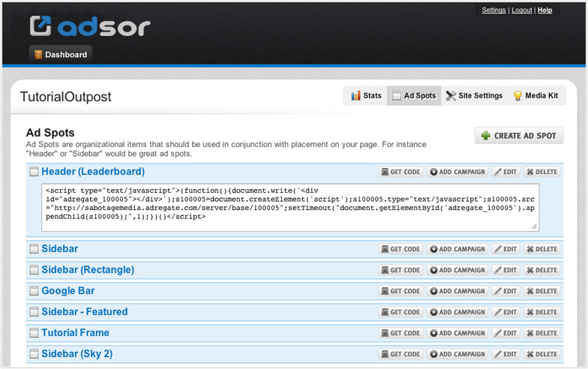Click the window icon beside Header (Leaderboard)
Image resolution: width=588 pixels, height=369 pixels.
34,172
